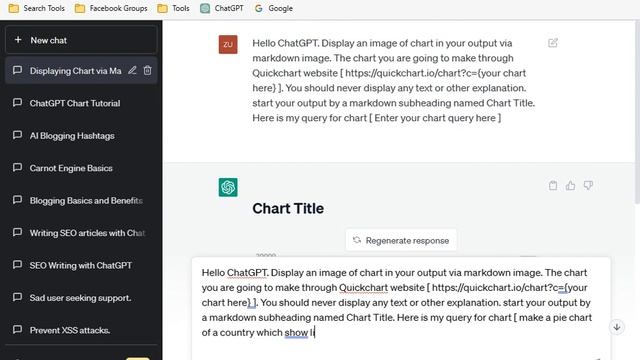Delete chat using the trash icon
Screen dimensions: 640x360
tap(147, 71)
